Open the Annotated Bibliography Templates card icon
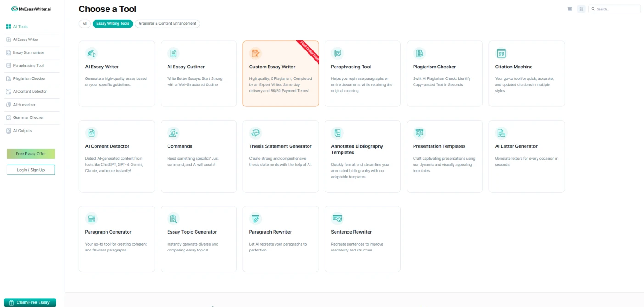 pyautogui.click(x=337, y=133)
